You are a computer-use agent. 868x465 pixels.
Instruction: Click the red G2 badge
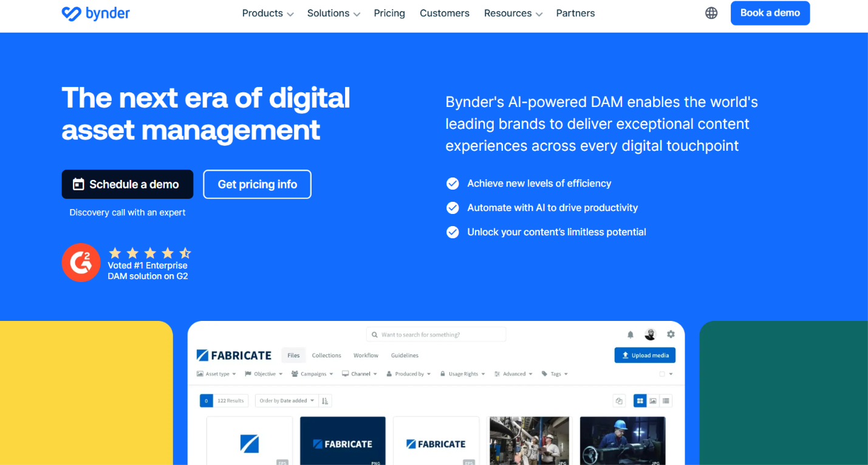pyautogui.click(x=81, y=262)
